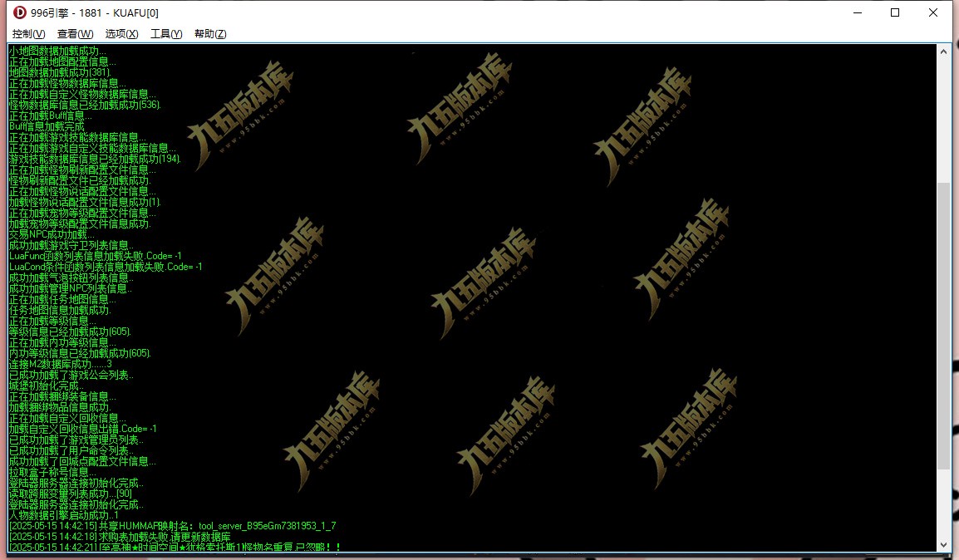
Task: Click the 14:42:15 共享HUMMAP映射名 log line
Action: [173, 527]
